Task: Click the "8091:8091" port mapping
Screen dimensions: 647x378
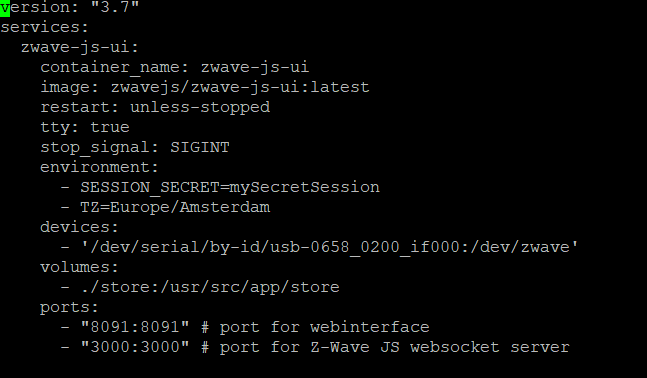Action: 135,327
